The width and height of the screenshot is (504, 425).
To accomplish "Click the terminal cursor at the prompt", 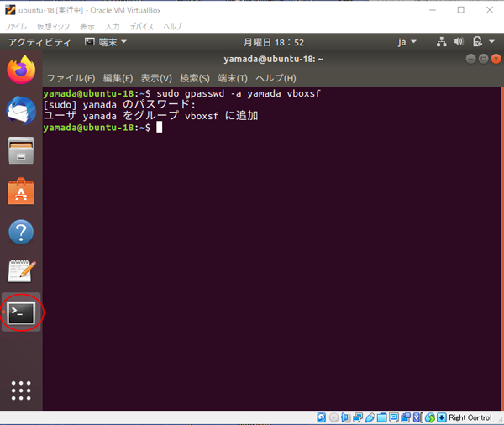I will point(159,128).
